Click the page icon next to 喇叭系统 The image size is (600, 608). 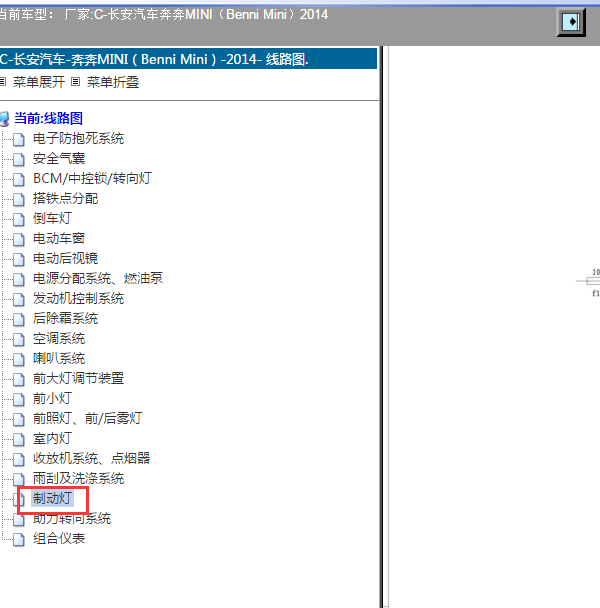(x=18, y=359)
